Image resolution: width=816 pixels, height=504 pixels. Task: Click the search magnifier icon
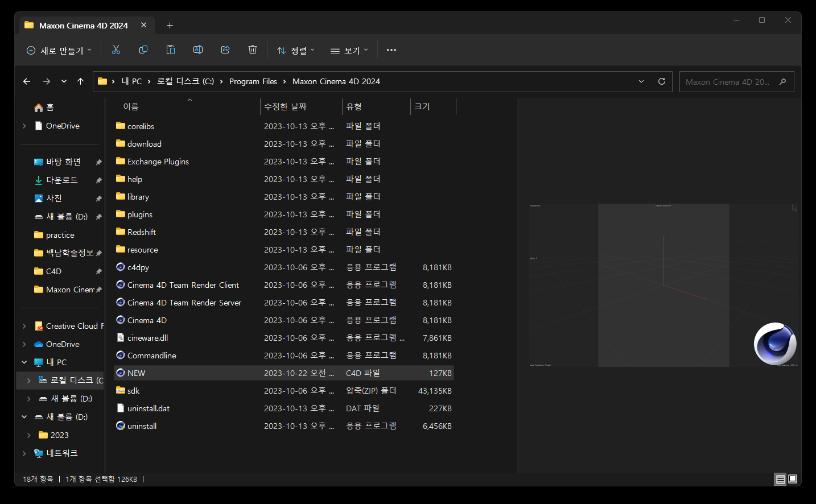tap(783, 81)
